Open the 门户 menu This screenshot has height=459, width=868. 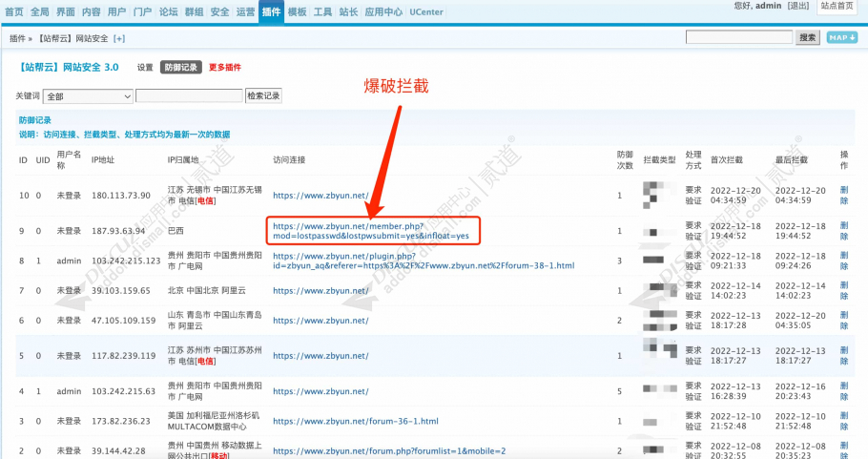143,11
